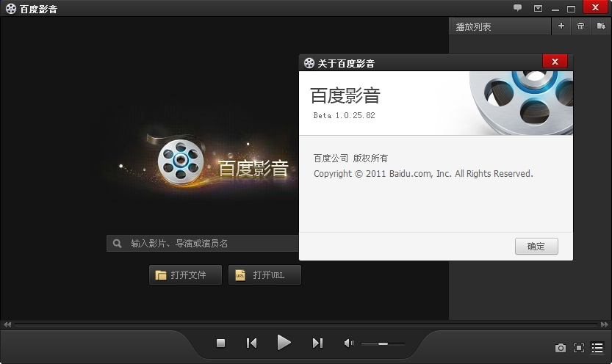Click the 打开URL button
This screenshot has height=364, width=612.
(264, 274)
